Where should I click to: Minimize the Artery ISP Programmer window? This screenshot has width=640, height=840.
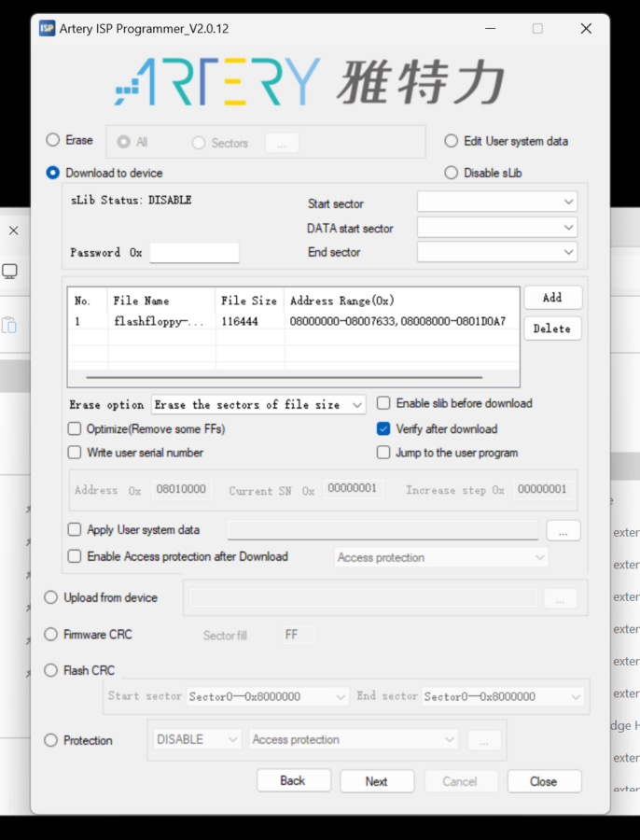(490, 28)
